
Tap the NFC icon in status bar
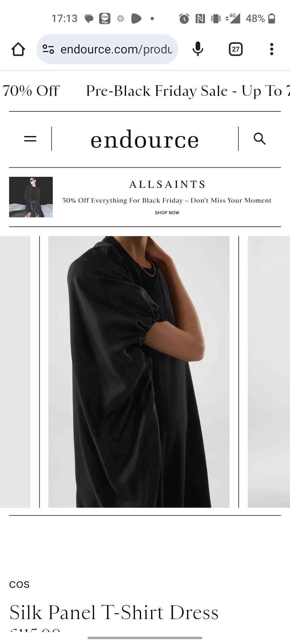point(200,19)
